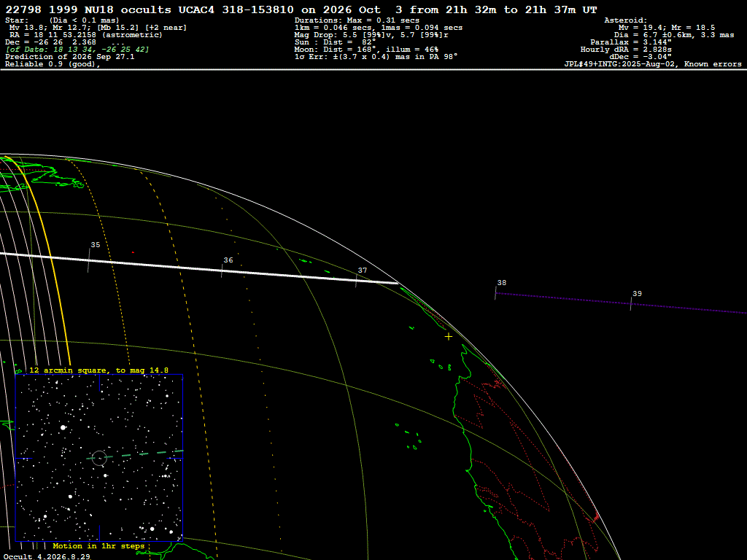Image resolution: width=747 pixels, height=560 pixels.
Task: Click the green dashed asteroid motion line
Action: click(x=135, y=454)
